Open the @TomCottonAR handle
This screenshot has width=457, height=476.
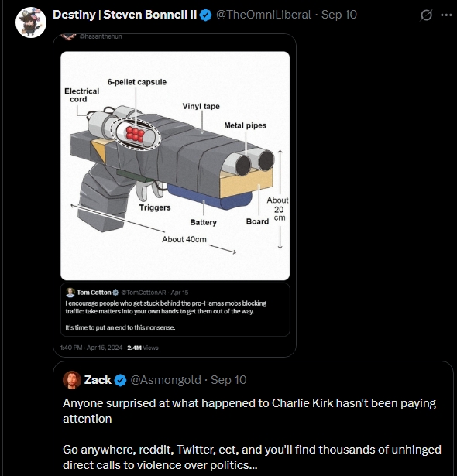coord(143,293)
